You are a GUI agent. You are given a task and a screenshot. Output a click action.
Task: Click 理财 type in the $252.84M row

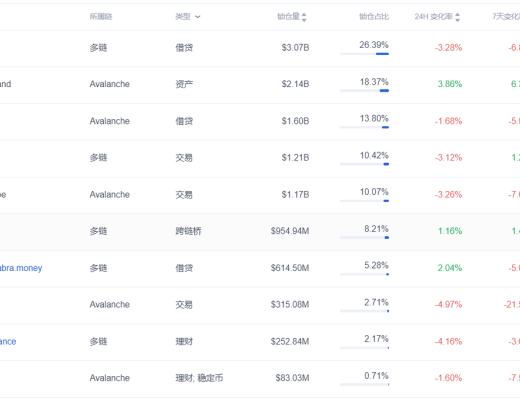point(184,341)
